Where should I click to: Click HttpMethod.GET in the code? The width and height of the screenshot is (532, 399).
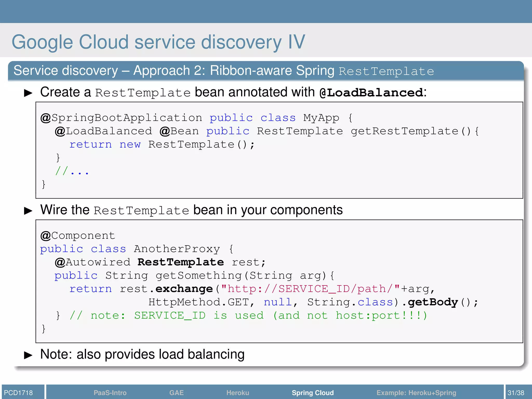(x=199, y=302)
